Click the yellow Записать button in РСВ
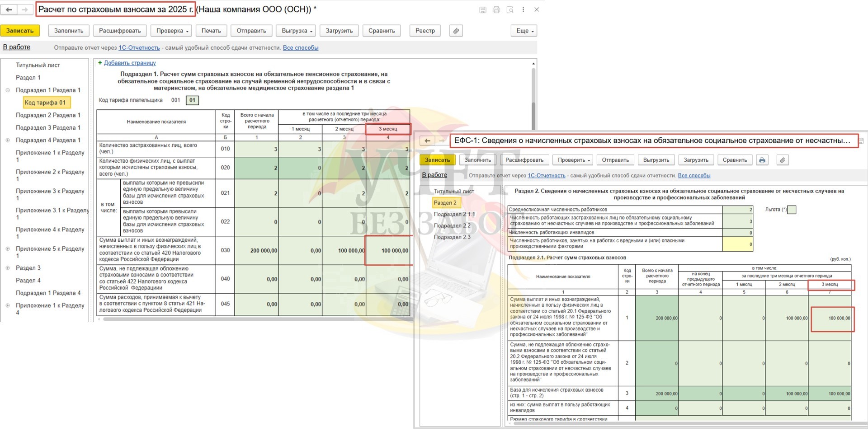Image resolution: width=868 pixels, height=431 pixels. 20,31
